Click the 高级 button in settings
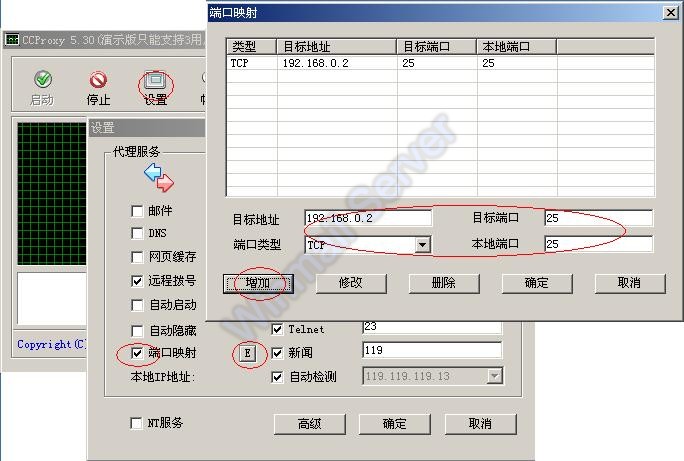The image size is (684, 461). 310,424
